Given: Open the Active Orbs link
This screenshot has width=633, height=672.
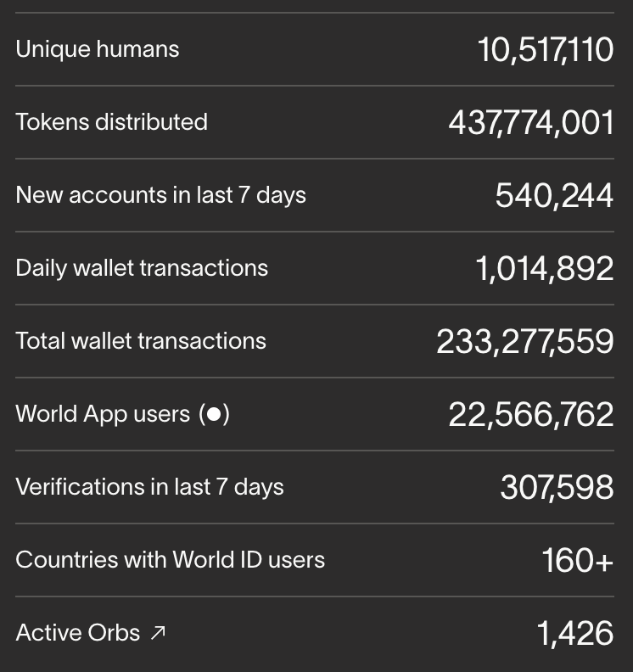Looking at the screenshot, I should point(78,633).
